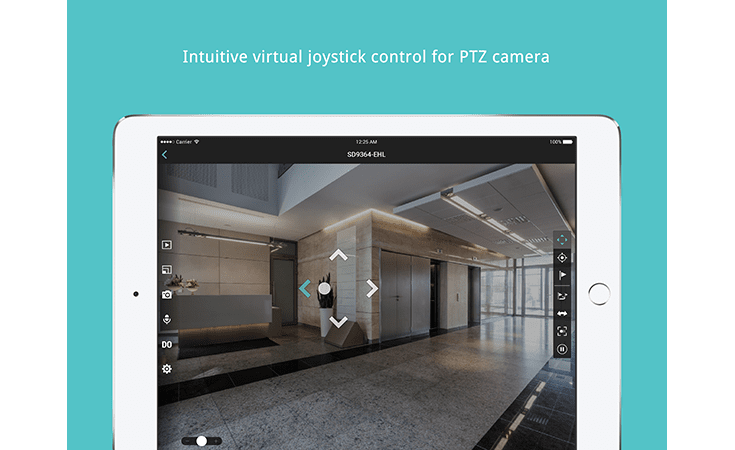The image size is (735, 450).
Task: Toggle the PTZ joystick mode icon
Action: pyautogui.click(x=562, y=240)
